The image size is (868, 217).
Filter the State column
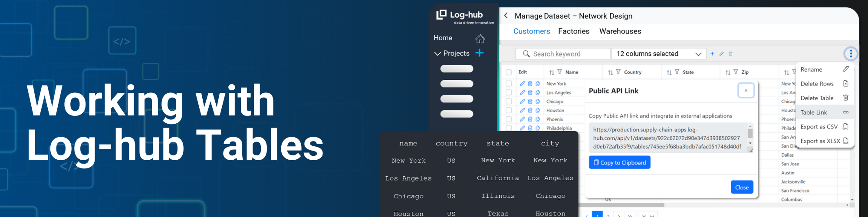(x=677, y=72)
